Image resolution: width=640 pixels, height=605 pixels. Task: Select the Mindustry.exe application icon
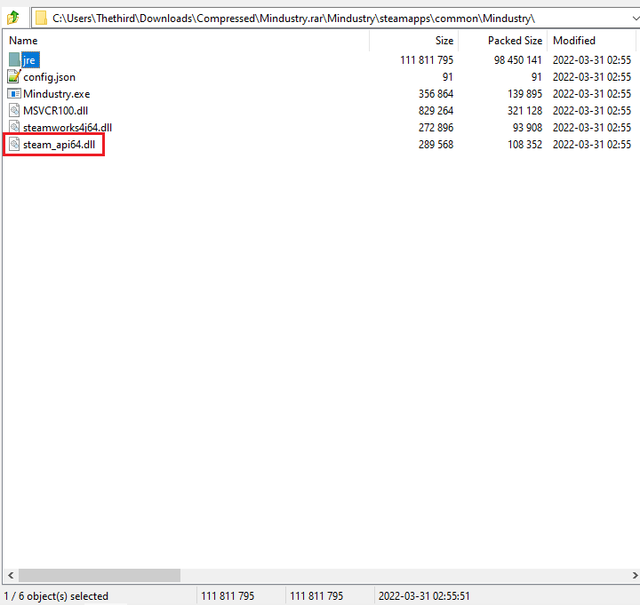click(x=14, y=94)
